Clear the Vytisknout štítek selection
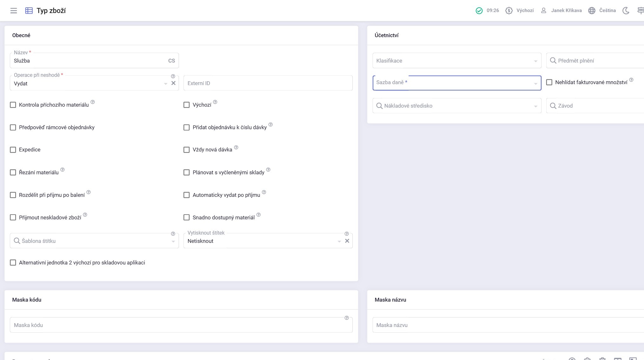 [347, 241]
